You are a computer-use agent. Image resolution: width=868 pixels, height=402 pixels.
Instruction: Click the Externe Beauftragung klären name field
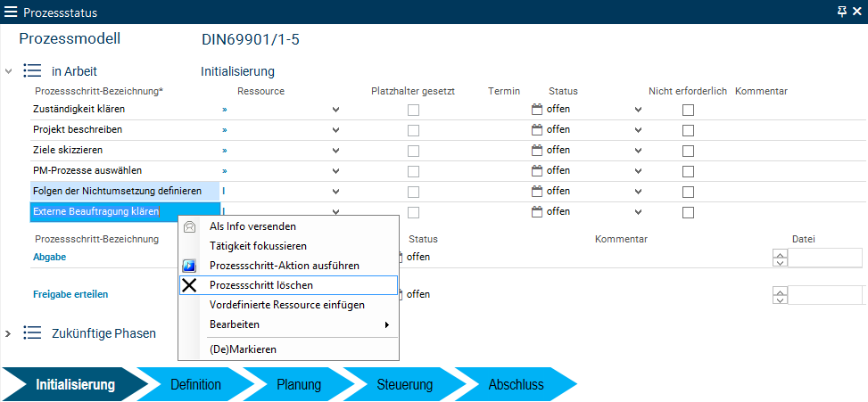tap(125, 212)
